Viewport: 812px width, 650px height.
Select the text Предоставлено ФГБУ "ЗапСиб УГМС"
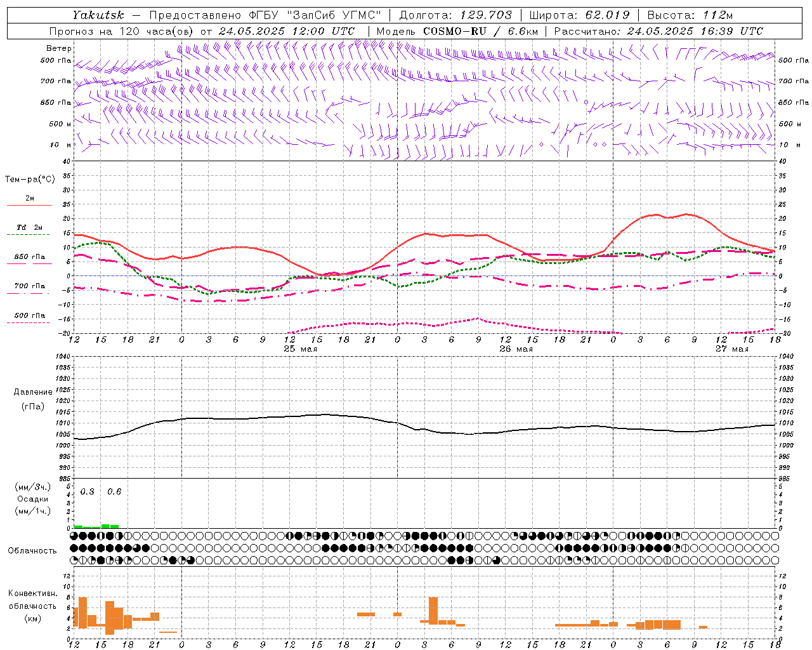pyautogui.click(x=265, y=15)
